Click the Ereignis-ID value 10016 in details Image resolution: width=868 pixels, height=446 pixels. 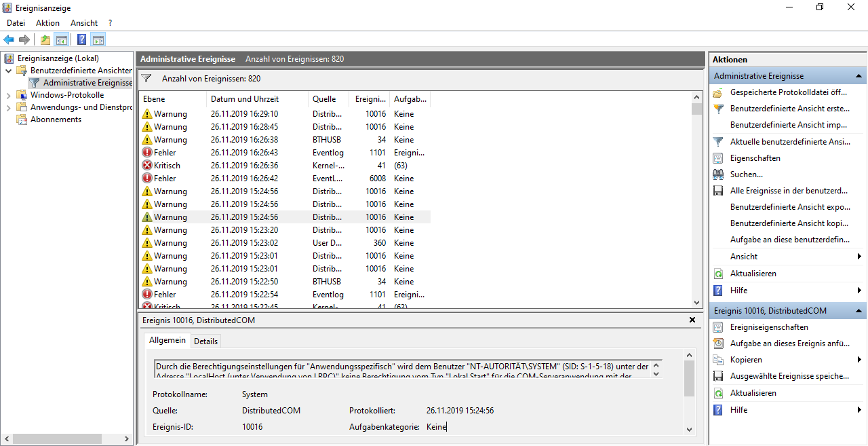[252, 427]
